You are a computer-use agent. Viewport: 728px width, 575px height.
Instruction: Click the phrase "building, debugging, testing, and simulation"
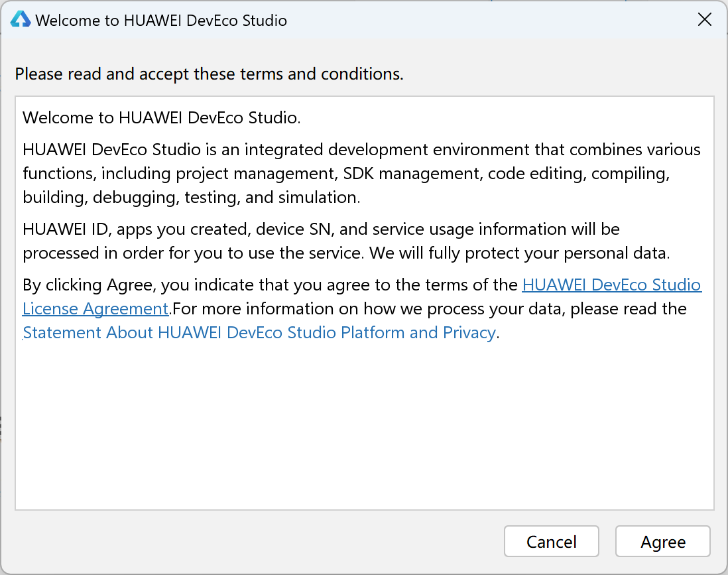click(x=192, y=198)
